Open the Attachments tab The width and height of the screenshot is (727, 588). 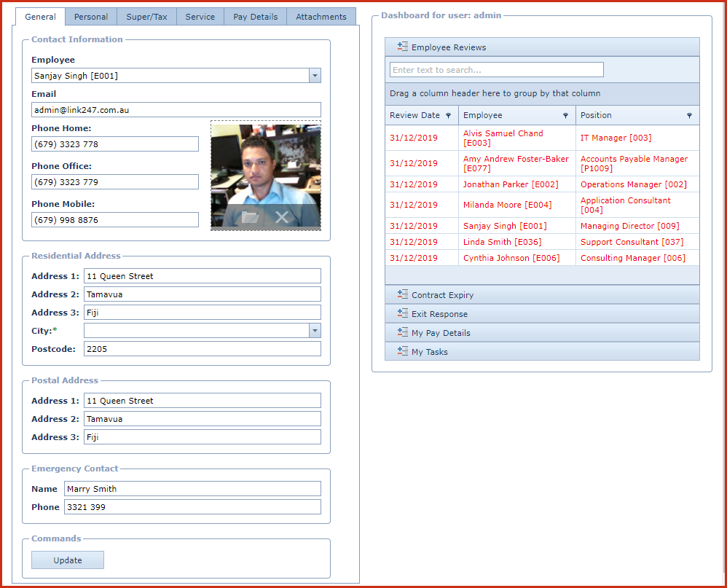coord(321,17)
